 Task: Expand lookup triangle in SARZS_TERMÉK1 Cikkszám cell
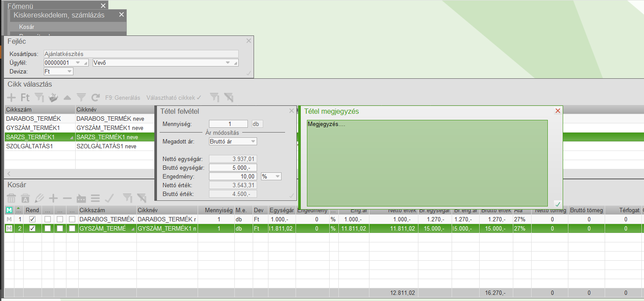click(72, 138)
